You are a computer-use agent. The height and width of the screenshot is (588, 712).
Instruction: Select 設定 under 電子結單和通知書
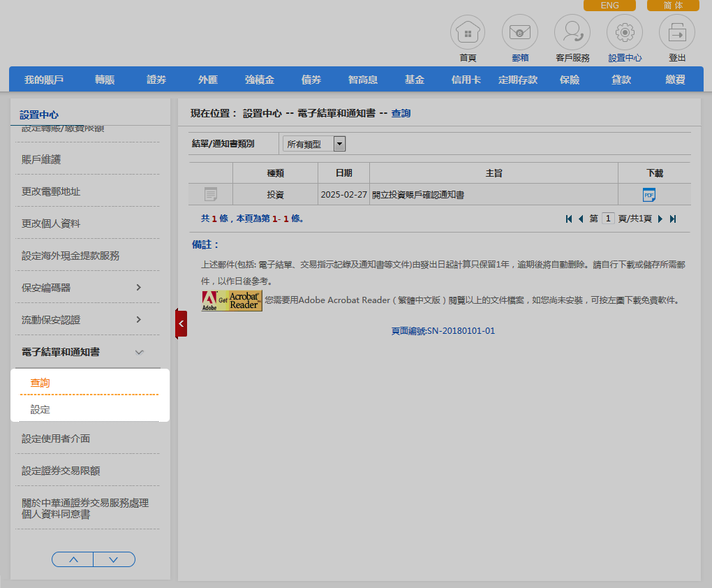tap(40, 410)
